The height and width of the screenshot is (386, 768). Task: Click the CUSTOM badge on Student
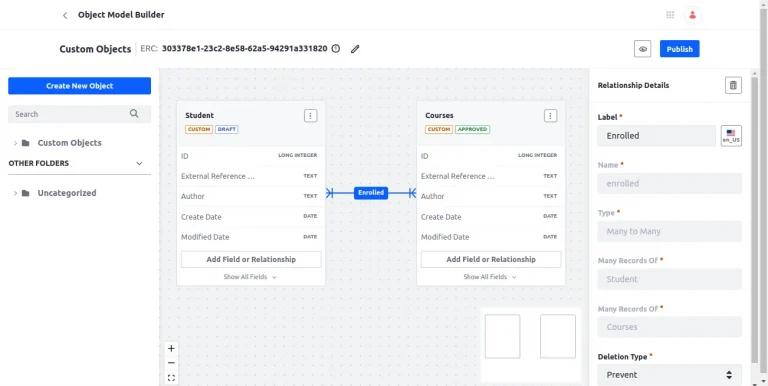point(199,129)
